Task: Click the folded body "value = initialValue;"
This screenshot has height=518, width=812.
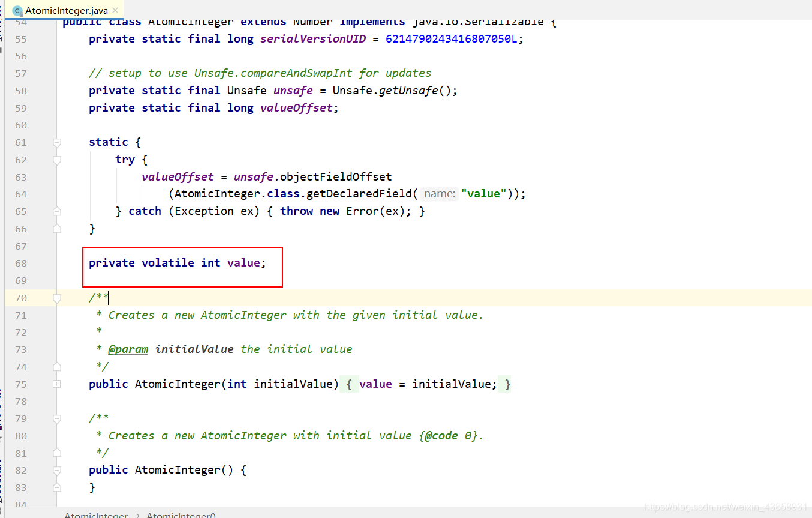Action: 428,384
